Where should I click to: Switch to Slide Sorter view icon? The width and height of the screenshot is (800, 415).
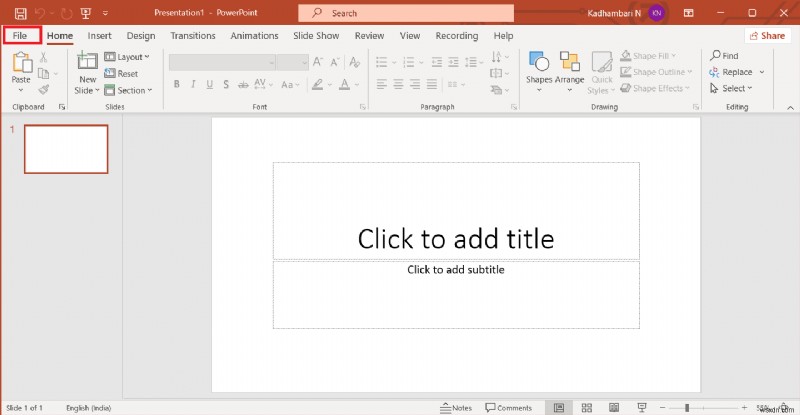tap(586, 408)
